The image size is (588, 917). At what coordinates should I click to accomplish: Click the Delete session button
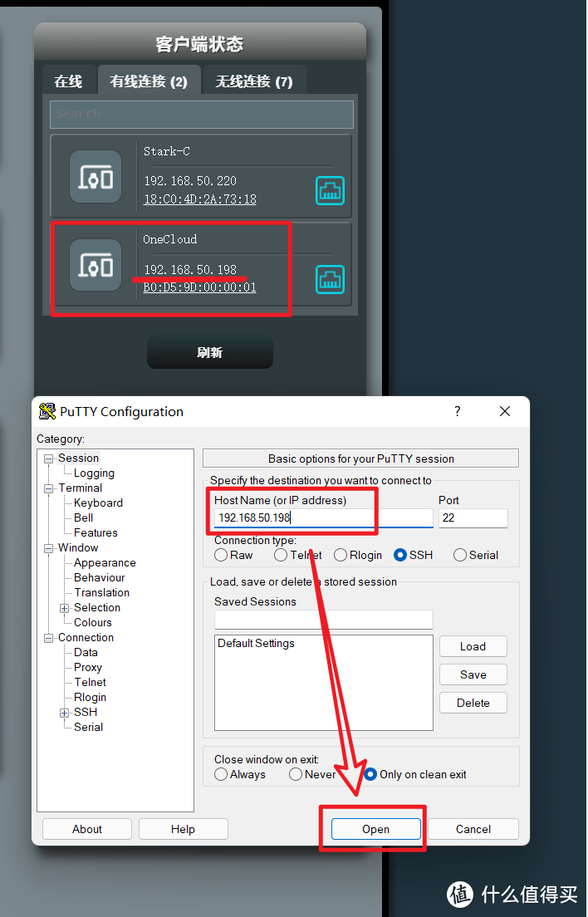pos(473,703)
